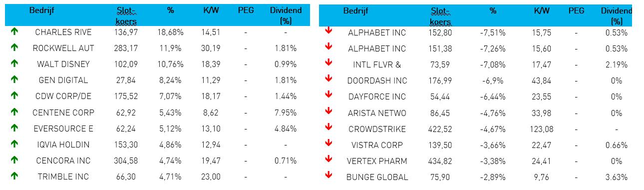The height and width of the screenshot is (190, 644).
Task: Click the K/W header in the losers table
Action: tap(541, 10)
